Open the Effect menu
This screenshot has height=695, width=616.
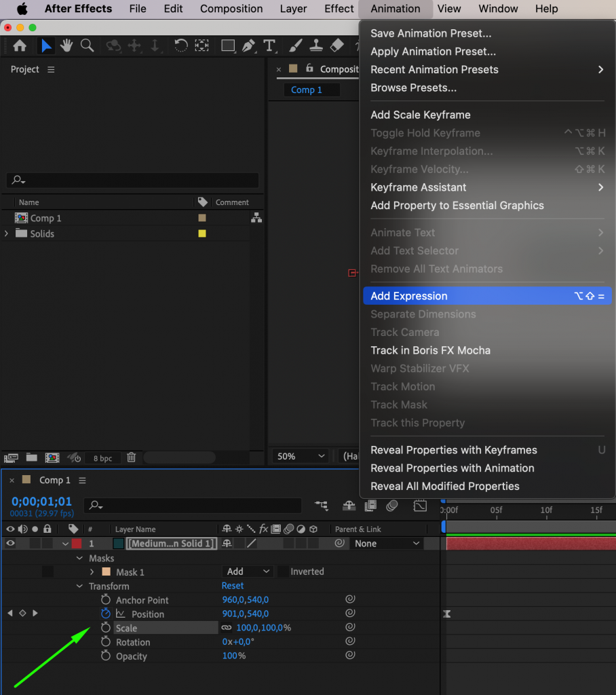click(339, 9)
